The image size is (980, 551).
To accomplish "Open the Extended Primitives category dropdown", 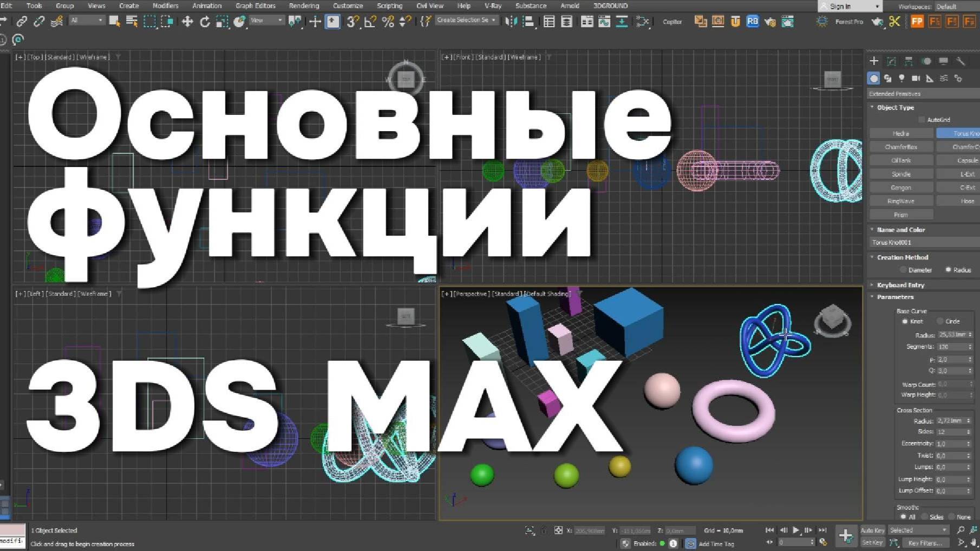I will 923,94.
